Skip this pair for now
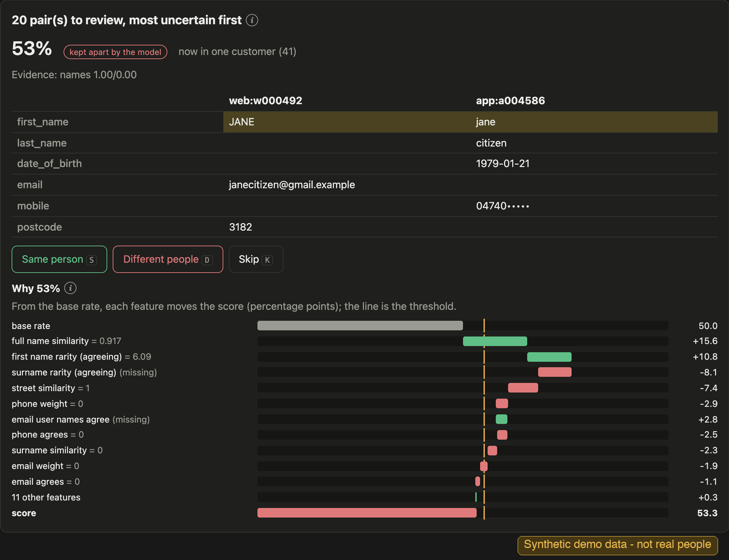The width and height of the screenshot is (729, 560). (x=256, y=259)
